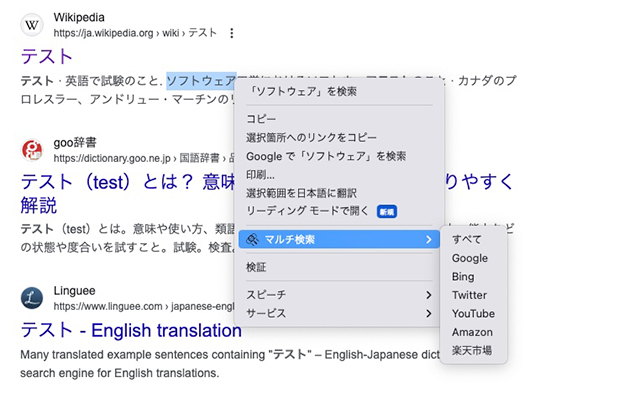This screenshot has height=400, width=640.
Task: Select コピー from the context menu
Action: coord(261,119)
